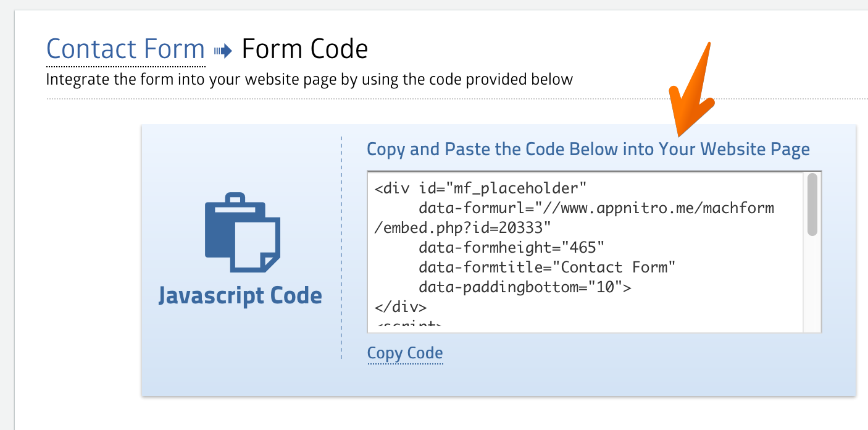Click the breadcrumb arrow icon
Viewport: 868px width, 430px height.
pos(223,51)
